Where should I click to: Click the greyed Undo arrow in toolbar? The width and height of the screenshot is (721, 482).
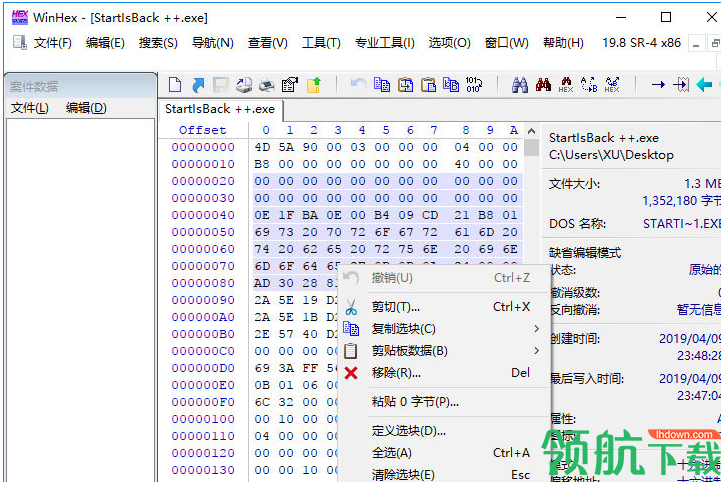coord(358,85)
